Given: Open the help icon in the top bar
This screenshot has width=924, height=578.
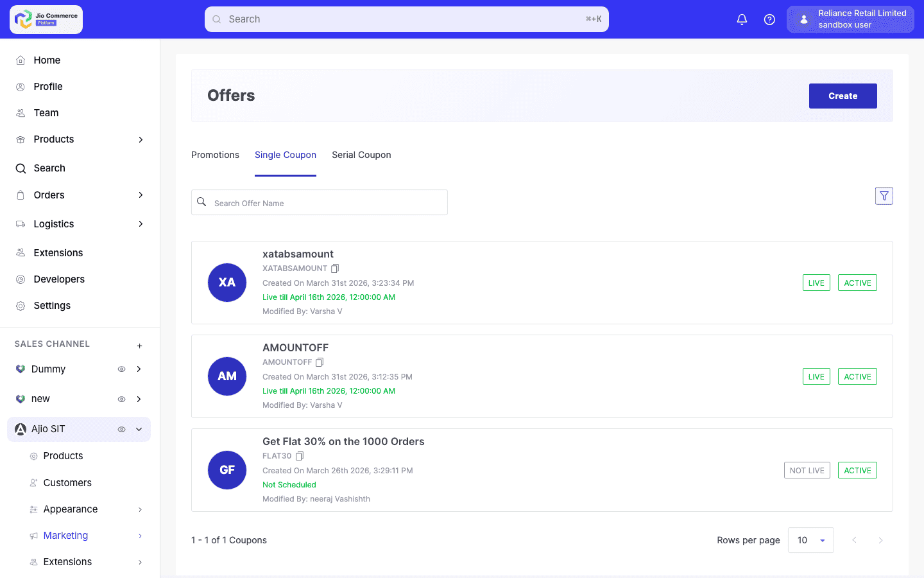Looking at the screenshot, I should [769, 19].
